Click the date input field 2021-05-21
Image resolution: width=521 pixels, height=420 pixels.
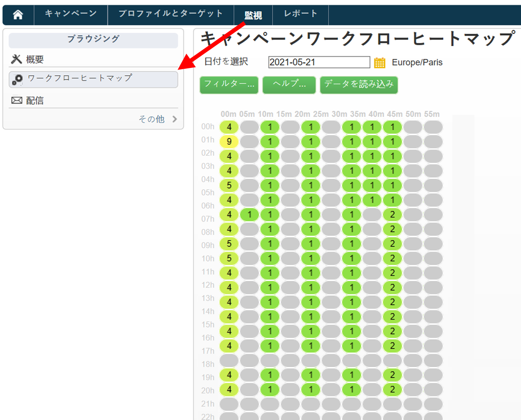319,62
